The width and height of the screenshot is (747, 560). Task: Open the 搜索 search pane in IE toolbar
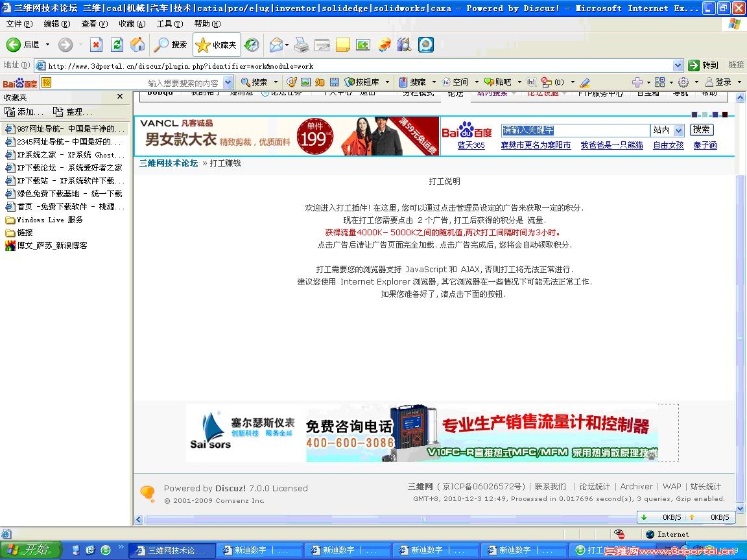point(170,45)
